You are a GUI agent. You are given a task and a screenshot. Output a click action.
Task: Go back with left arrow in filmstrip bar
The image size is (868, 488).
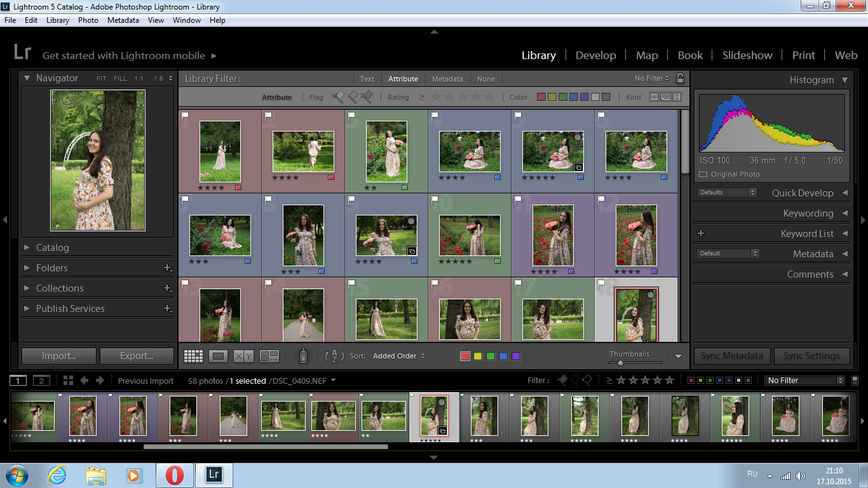(85, 381)
